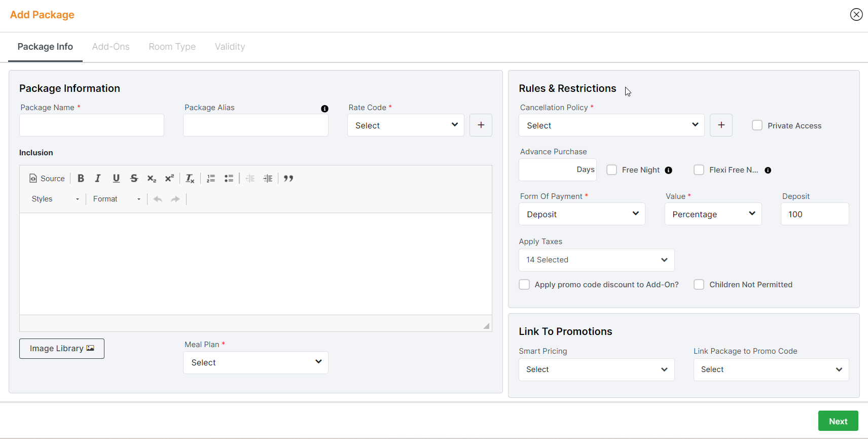Viewport: 868px width, 439px height.
Task: Click the Package Name input field
Action: tap(92, 125)
